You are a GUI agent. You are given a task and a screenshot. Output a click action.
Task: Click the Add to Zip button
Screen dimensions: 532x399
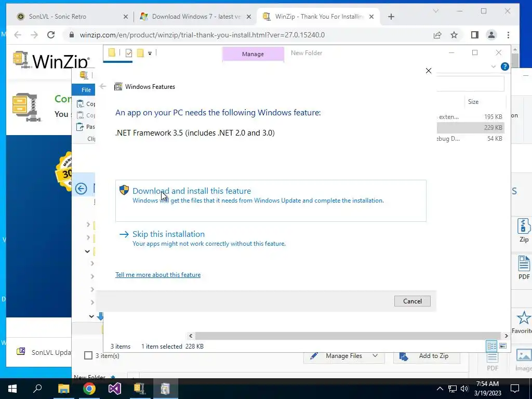[427, 356]
